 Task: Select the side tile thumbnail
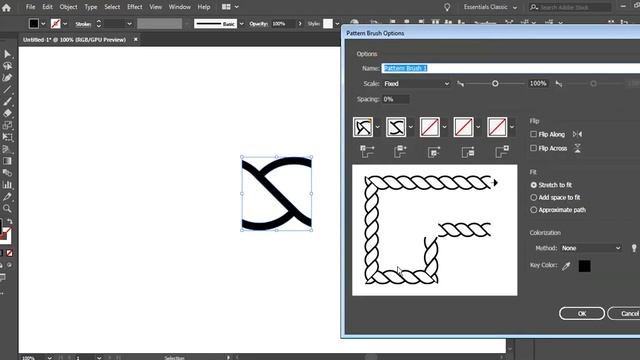pos(396,127)
